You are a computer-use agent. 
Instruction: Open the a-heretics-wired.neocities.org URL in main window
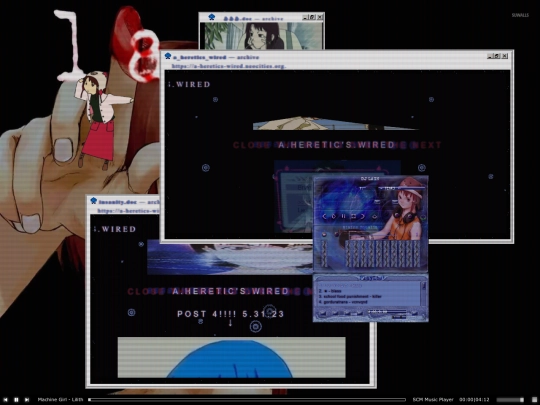pyautogui.click(x=229, y=66)
